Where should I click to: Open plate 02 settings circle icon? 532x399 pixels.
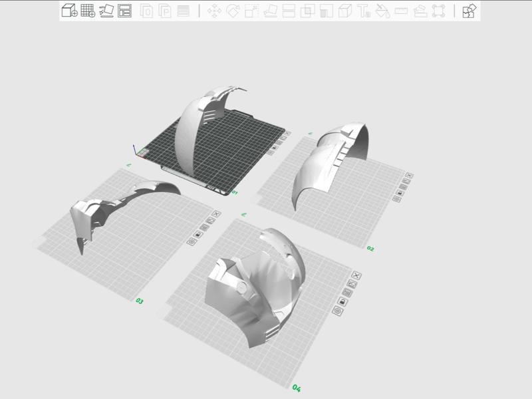point(396,199)
